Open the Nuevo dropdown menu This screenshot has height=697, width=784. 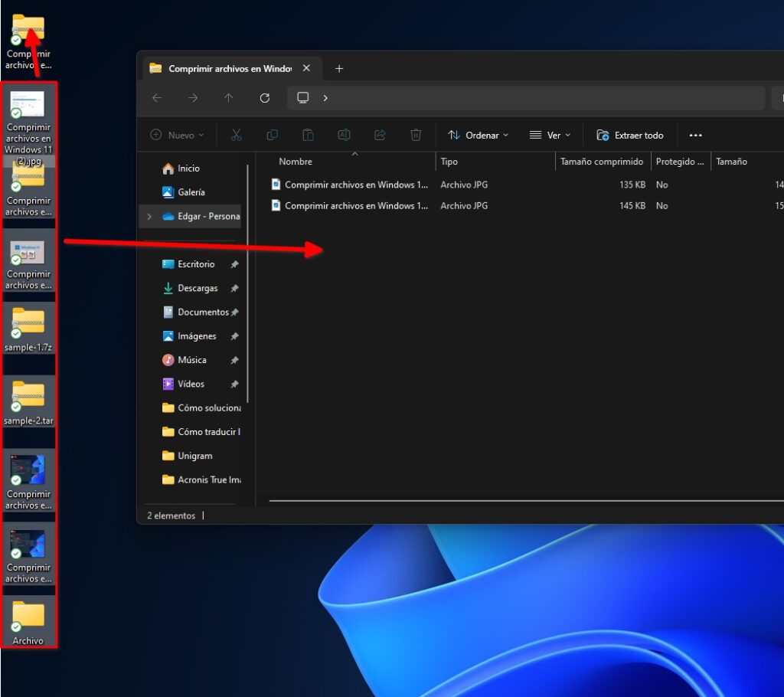[177, 135]
